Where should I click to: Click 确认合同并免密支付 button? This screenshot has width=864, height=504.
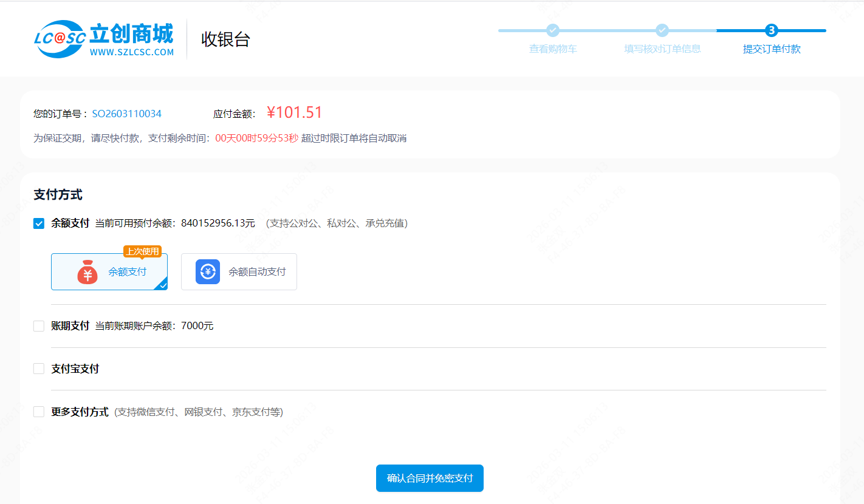tap(430, 478)
